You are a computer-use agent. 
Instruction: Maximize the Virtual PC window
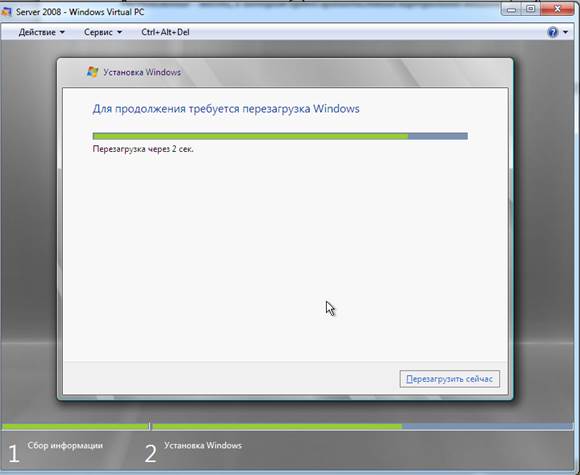tap(530, 10)
